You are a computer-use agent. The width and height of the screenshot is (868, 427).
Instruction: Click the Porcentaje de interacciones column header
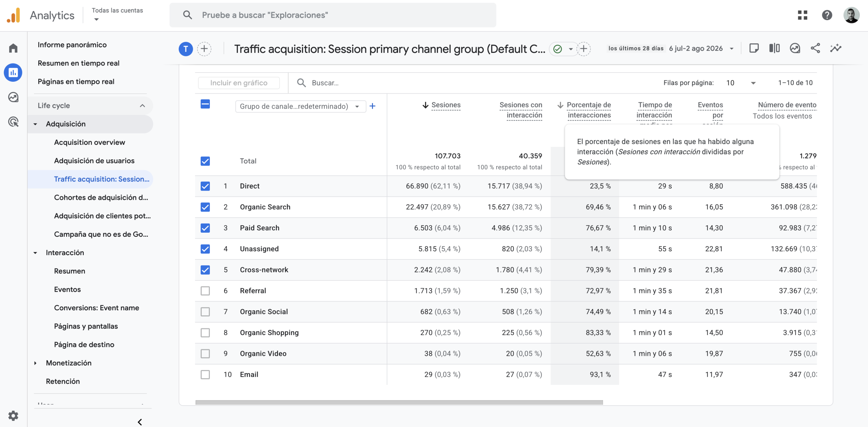pyautogui.click(x=589, y=110)
